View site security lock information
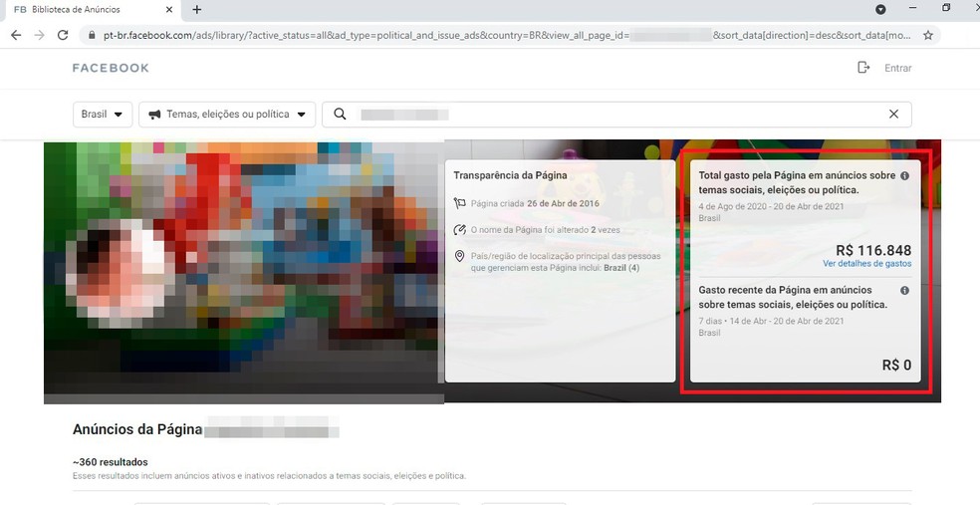This screenshot has width=980, height=505. tap(93, 35)
